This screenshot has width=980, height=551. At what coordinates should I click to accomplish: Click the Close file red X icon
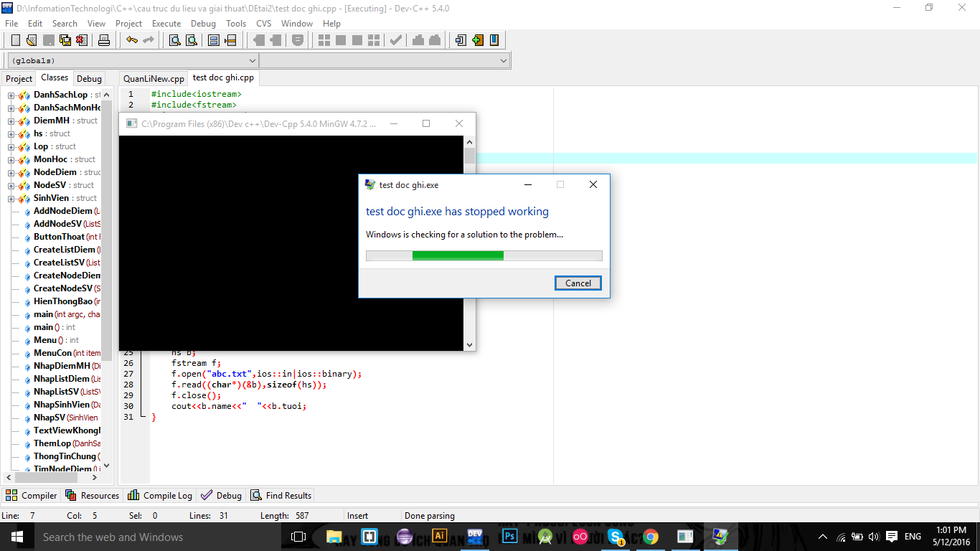pos(82,40)
